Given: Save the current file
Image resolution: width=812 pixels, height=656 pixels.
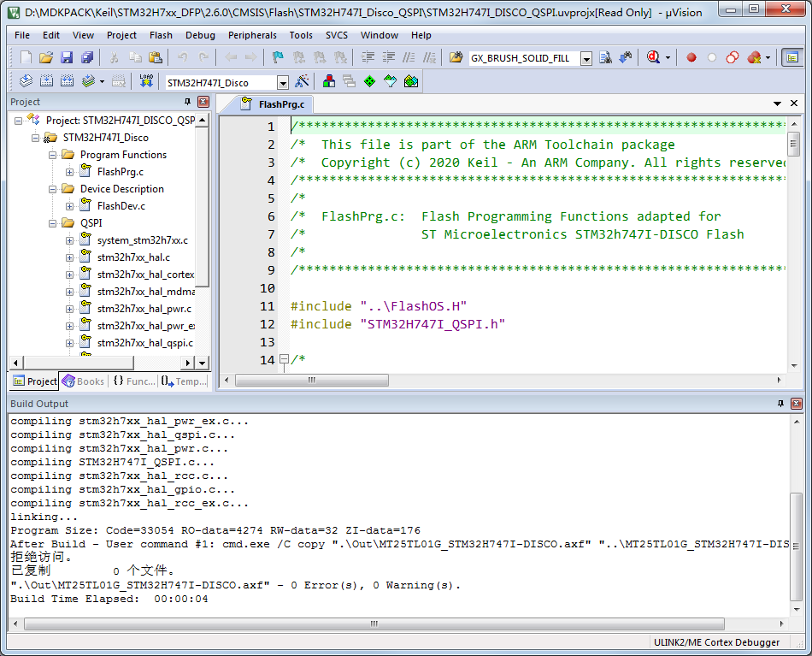Looking at the screenshot, I should click(67, 57).
